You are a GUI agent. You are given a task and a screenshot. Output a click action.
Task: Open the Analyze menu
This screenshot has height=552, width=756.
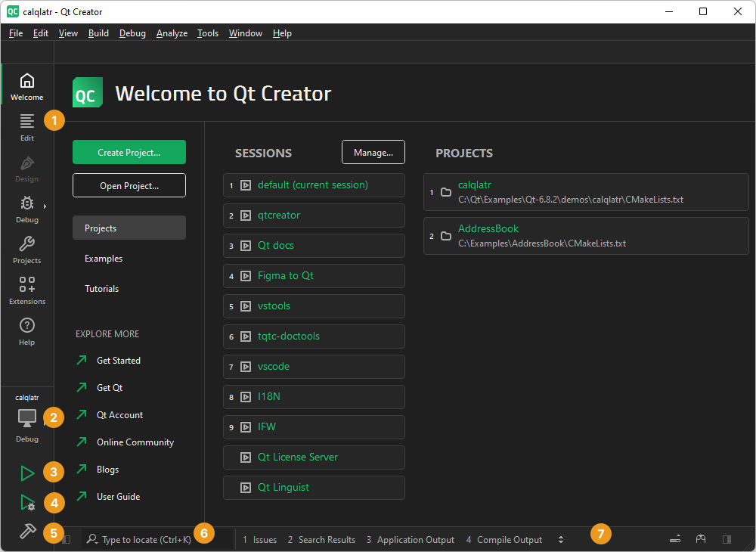tap(172, 33)
